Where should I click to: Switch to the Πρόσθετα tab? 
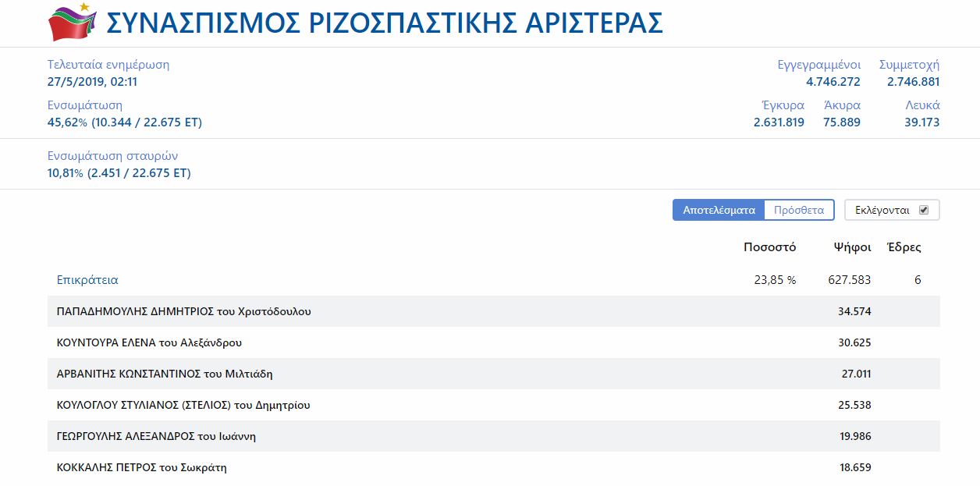coord(799,210)
